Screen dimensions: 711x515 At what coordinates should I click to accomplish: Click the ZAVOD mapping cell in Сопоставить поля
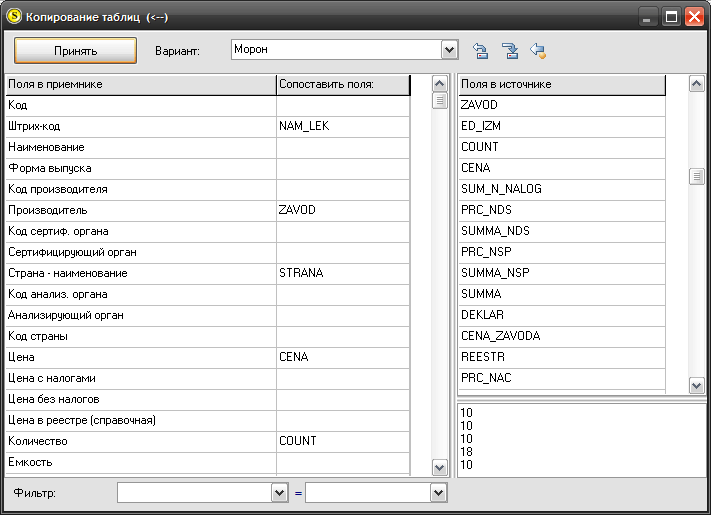[343, 210]
